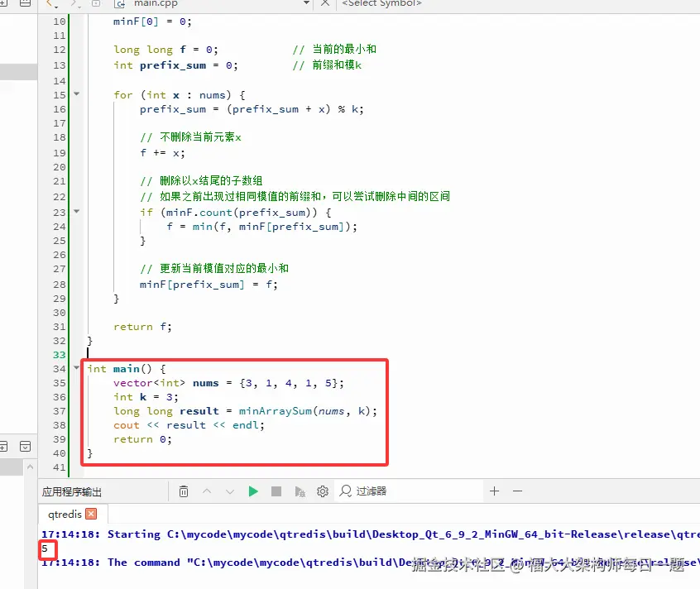Click the side panel split icon at top

click(3, 3)
